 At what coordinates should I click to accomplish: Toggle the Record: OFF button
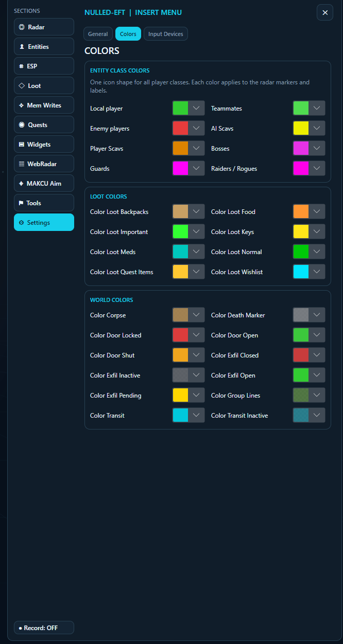(44, 628)
